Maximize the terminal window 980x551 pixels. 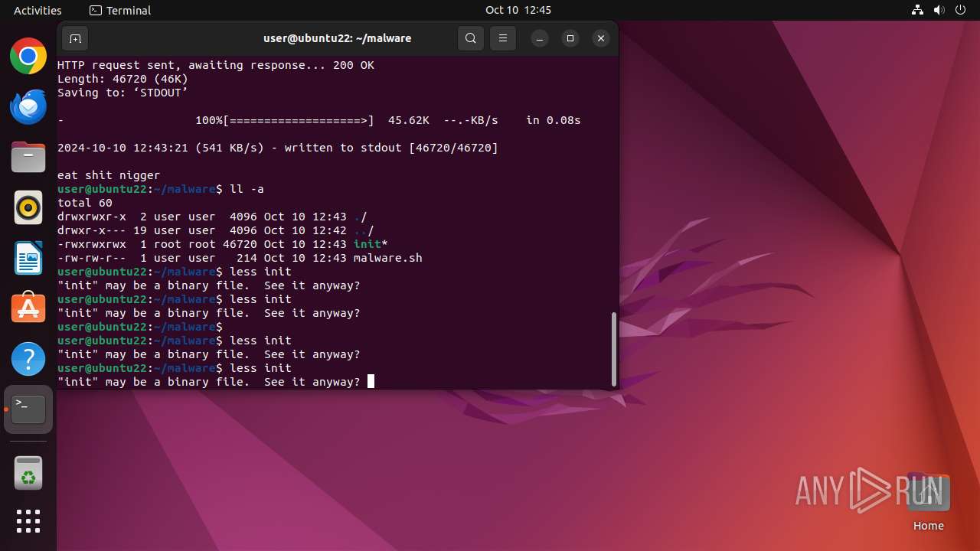tap(570, 38)
